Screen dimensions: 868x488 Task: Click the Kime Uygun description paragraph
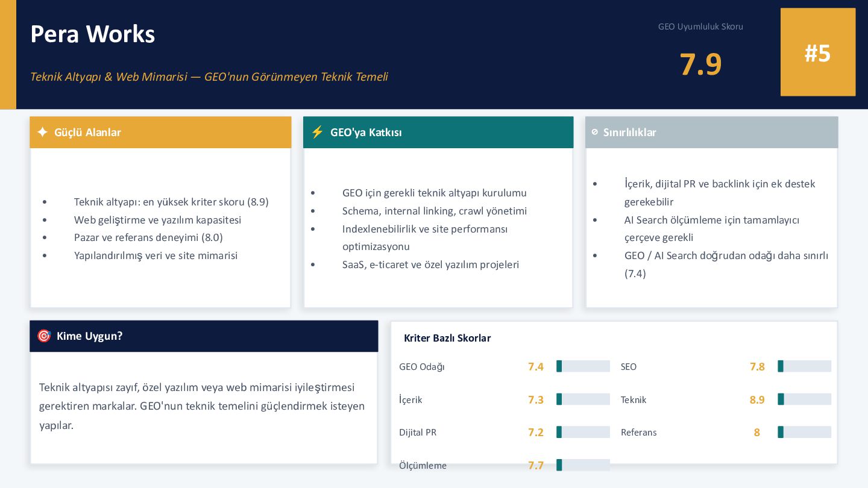click(202, 406)
